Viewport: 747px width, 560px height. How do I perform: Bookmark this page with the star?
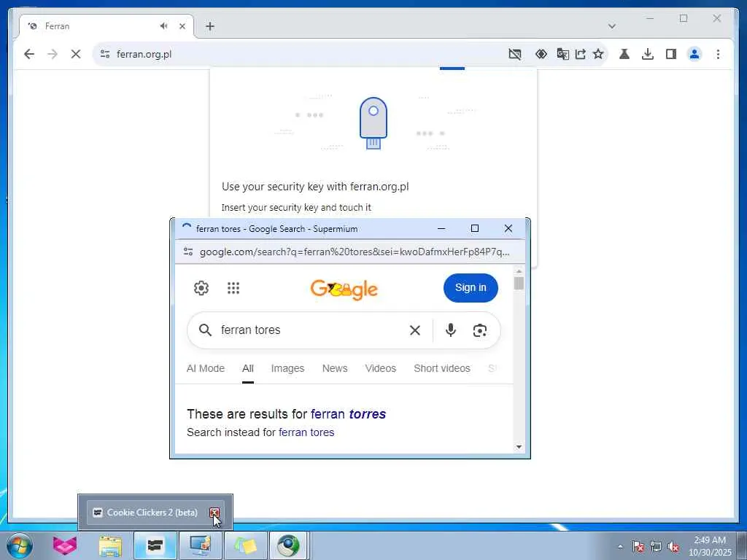(x=598, y=54)
